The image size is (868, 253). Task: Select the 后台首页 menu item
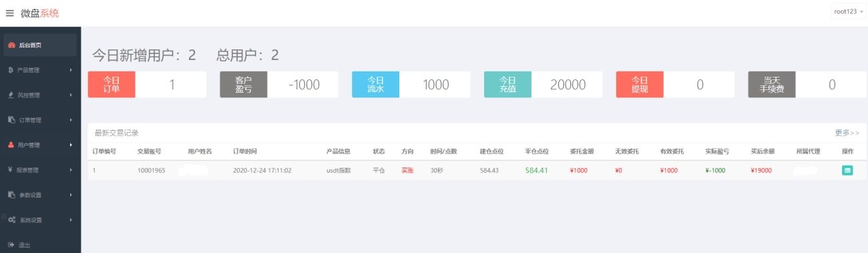(x=41, y=45)
